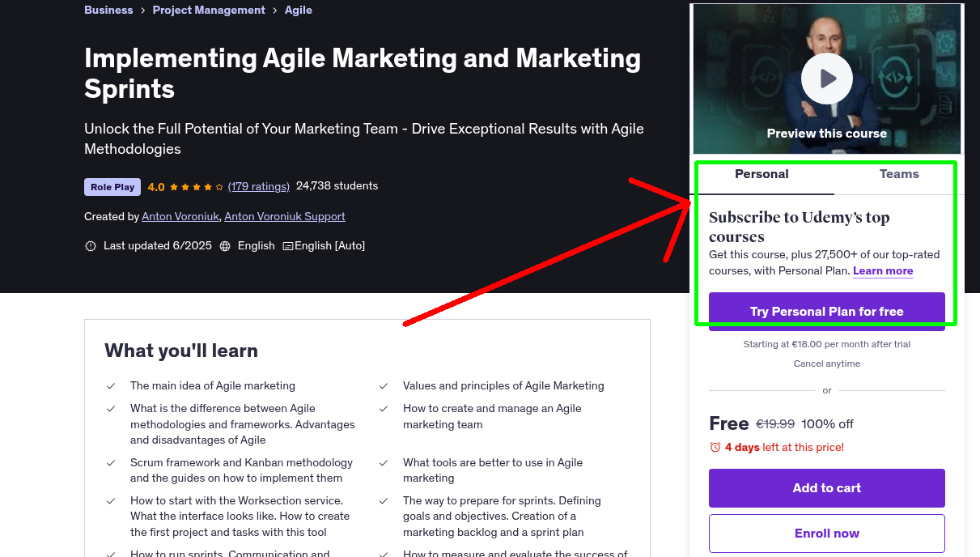980x557 pixels.
Task: Click the course preview thumbnail image
Action: point(826,79)
